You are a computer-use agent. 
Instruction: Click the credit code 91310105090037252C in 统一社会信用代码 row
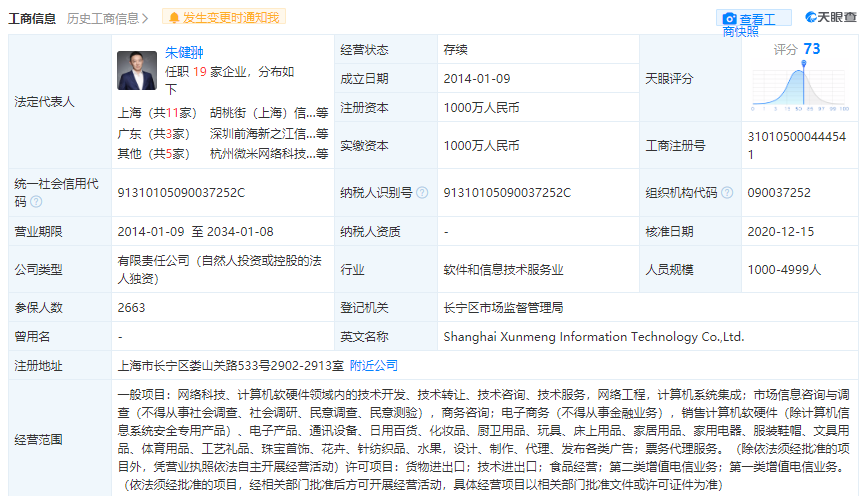(181, 193)
